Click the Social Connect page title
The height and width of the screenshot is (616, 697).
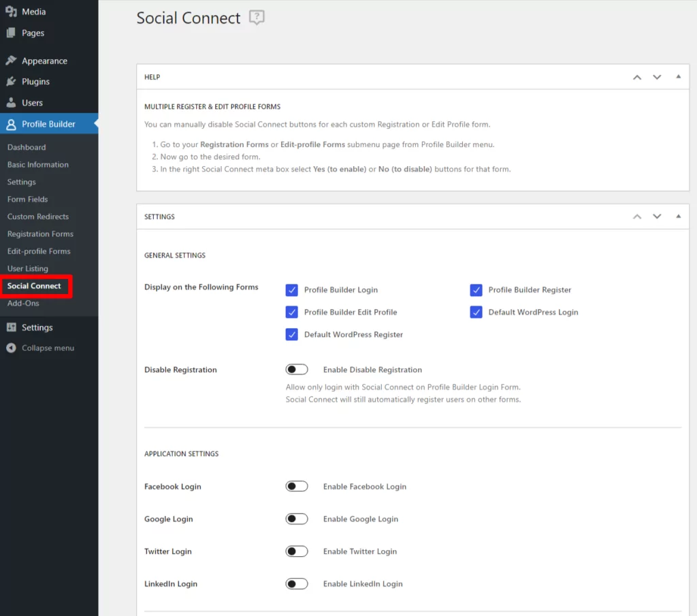pyautogui.click(x=188, y=18)
